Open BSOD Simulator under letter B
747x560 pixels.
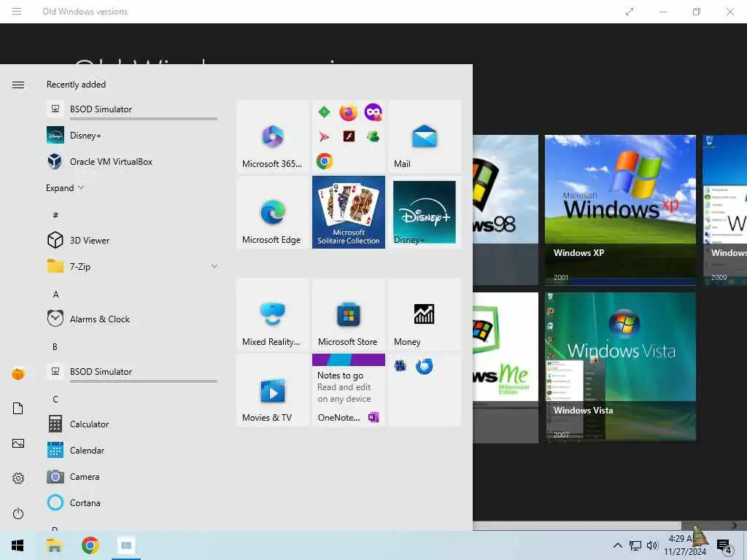coord(132,371)
